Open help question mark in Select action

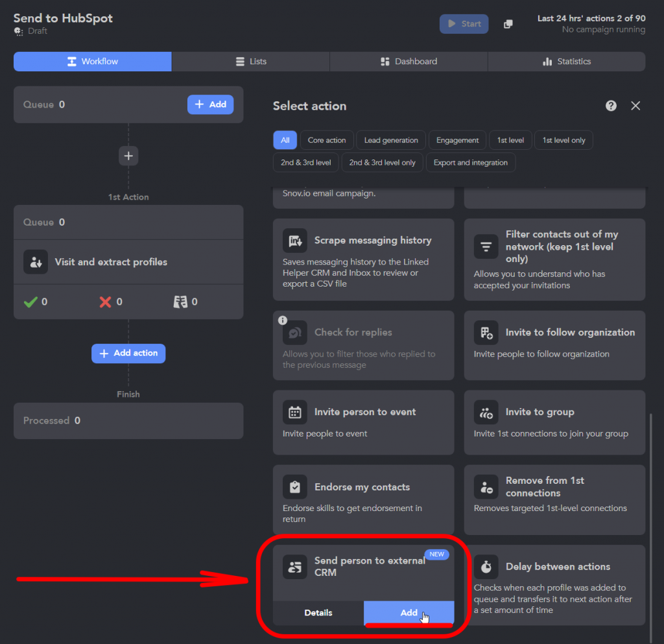click(611, 106)
